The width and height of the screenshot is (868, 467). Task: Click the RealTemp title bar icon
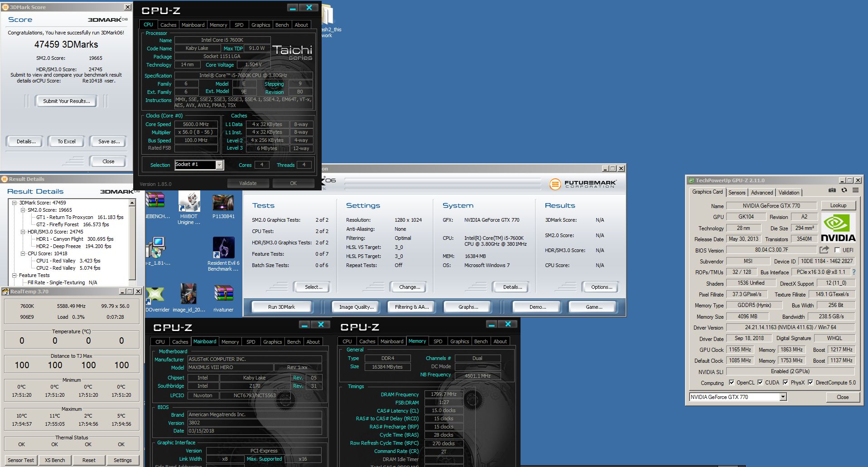coord(6,292)
